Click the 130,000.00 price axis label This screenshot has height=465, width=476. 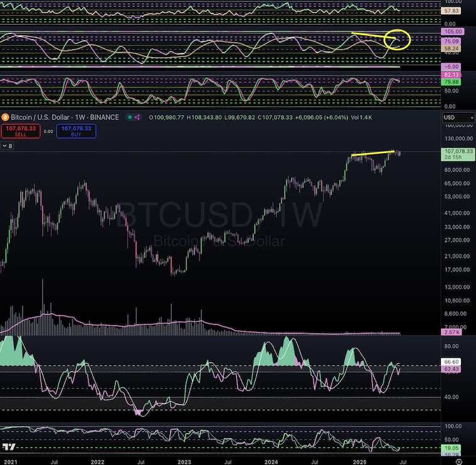(458, 139)
